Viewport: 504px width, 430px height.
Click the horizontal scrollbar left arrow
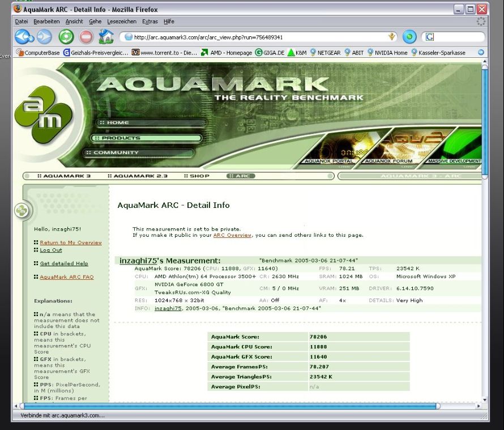16,406
